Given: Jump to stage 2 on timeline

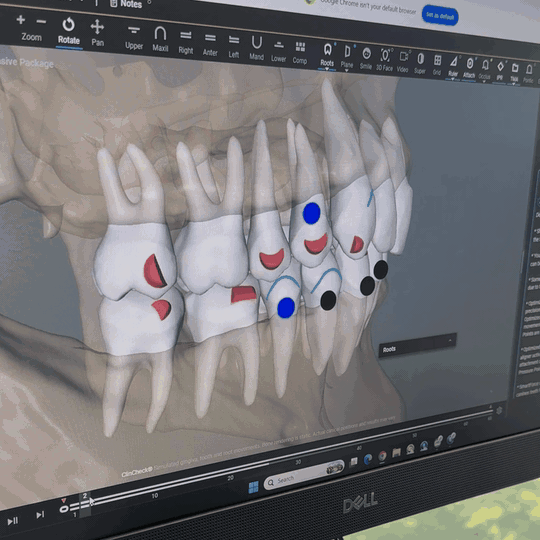Looking at the screenshot, I should pyautogui.click(x=85, y=496).
